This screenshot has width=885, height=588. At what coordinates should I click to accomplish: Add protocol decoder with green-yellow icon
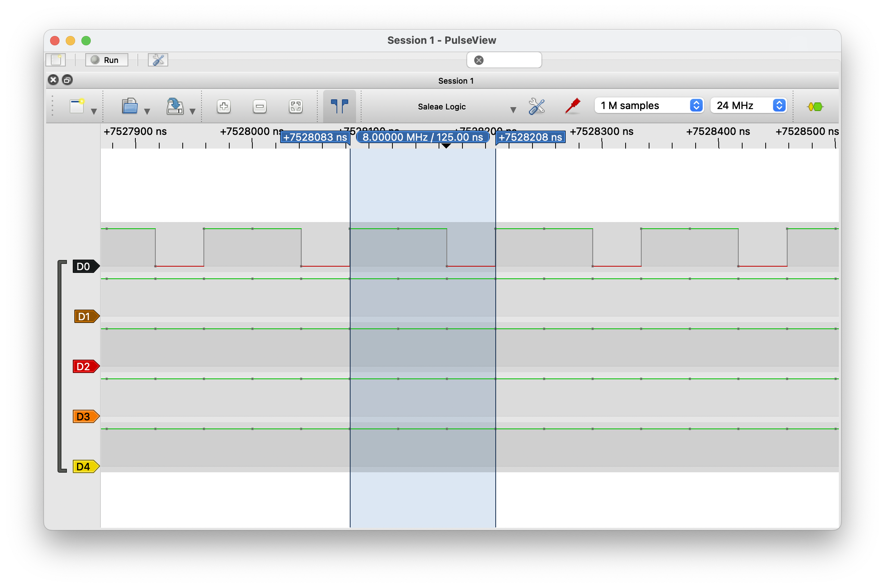click(x=815, y=106)
